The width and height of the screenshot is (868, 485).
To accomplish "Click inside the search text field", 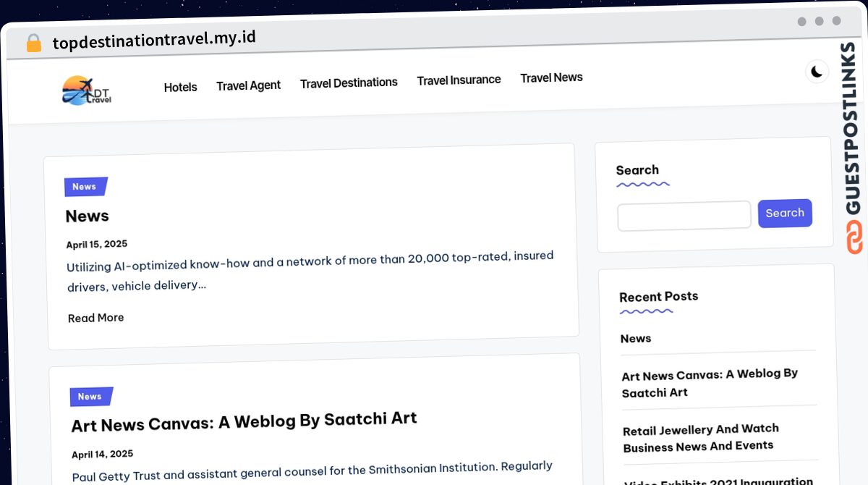I will [x=684, y=216].
